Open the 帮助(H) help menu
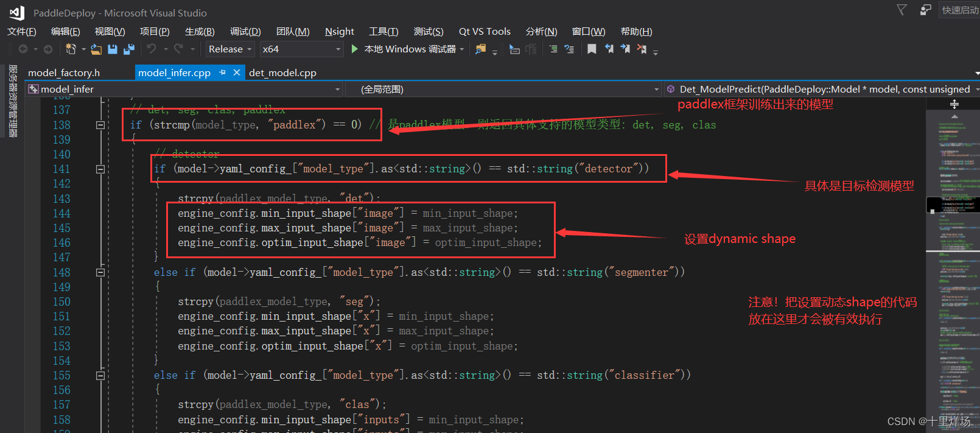This screenshot has height=433, width=980. point(637,32)
